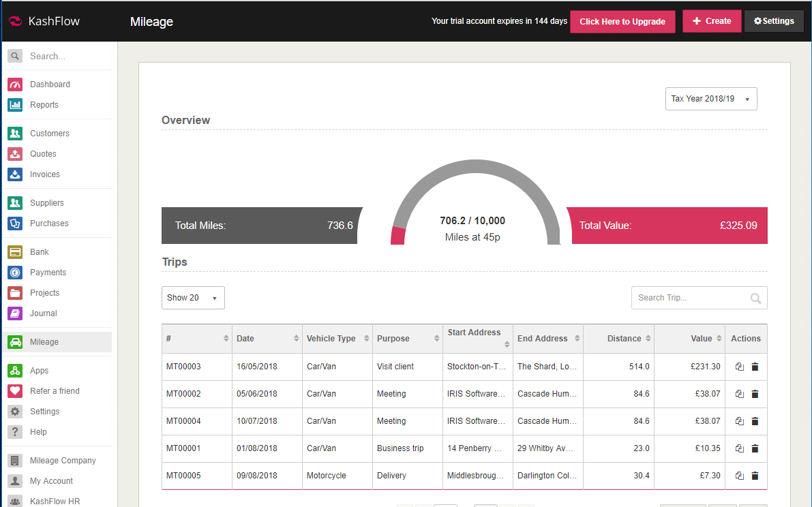Click the Click Here to Upgrade button
Viewport: 812px width, 507px height.
(622, 22)
